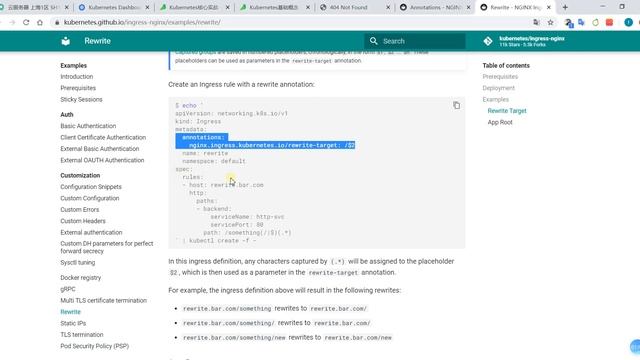
Task: Open Custom DH parameters page
Action: tap(107, 247)
